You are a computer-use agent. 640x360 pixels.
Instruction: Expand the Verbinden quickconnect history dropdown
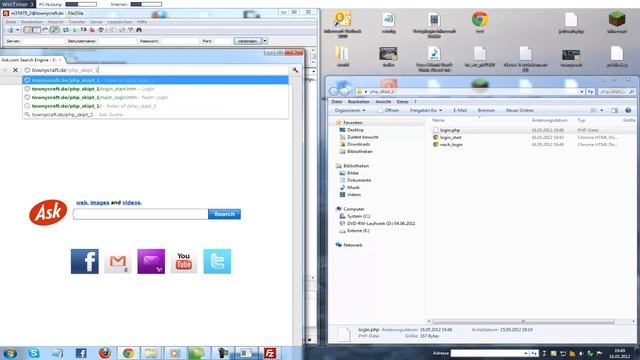pos(265,41)
